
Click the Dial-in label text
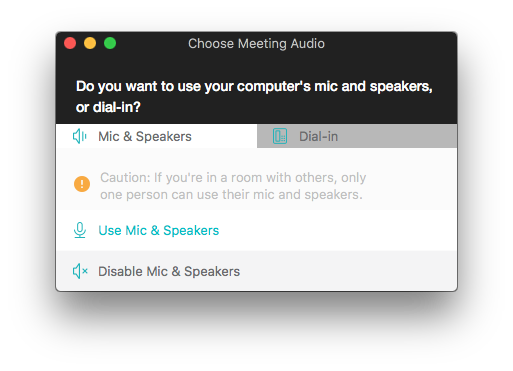coord(319,137)
